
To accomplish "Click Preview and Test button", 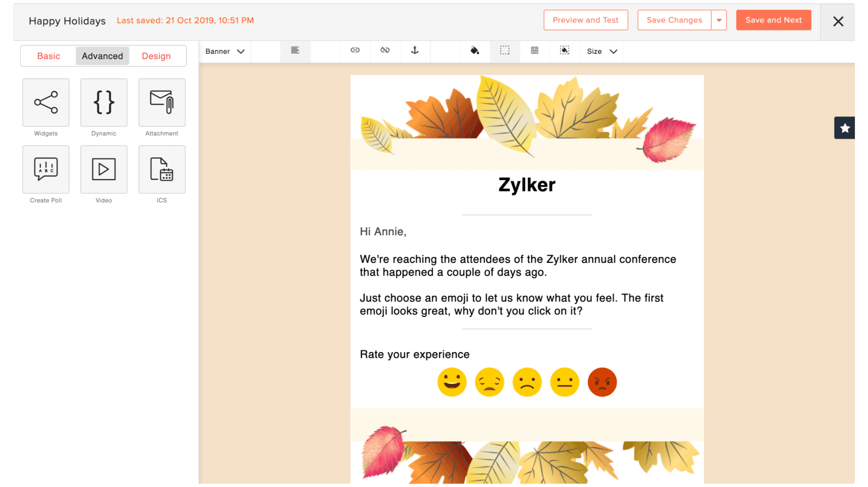I will click(586, 20).
